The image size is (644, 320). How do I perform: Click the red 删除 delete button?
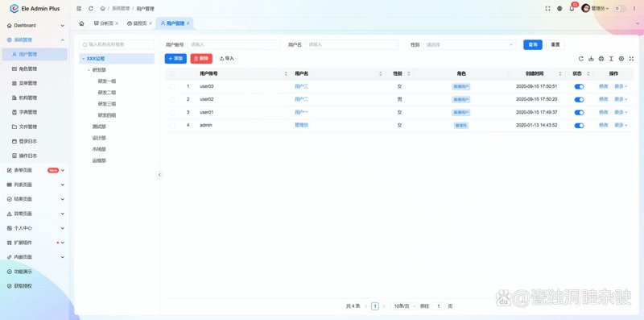point(201,59)
